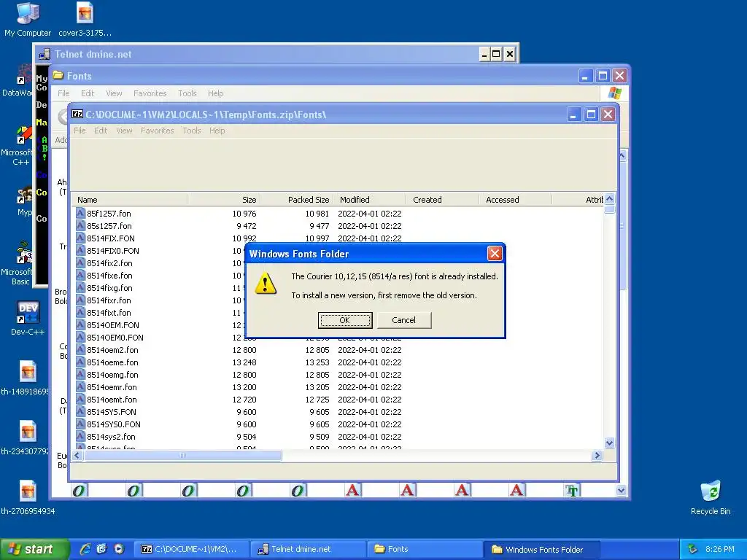Viewport: 747px width, 560px height.
Task: Select the 85f1257.fon file icon
Action: pos(80,214)
